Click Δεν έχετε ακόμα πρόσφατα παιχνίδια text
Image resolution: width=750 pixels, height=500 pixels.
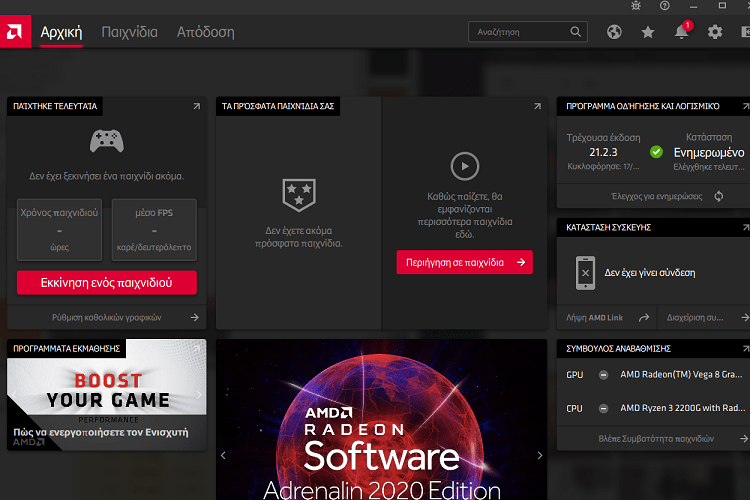pyautogui.click(x=299, y=237)
